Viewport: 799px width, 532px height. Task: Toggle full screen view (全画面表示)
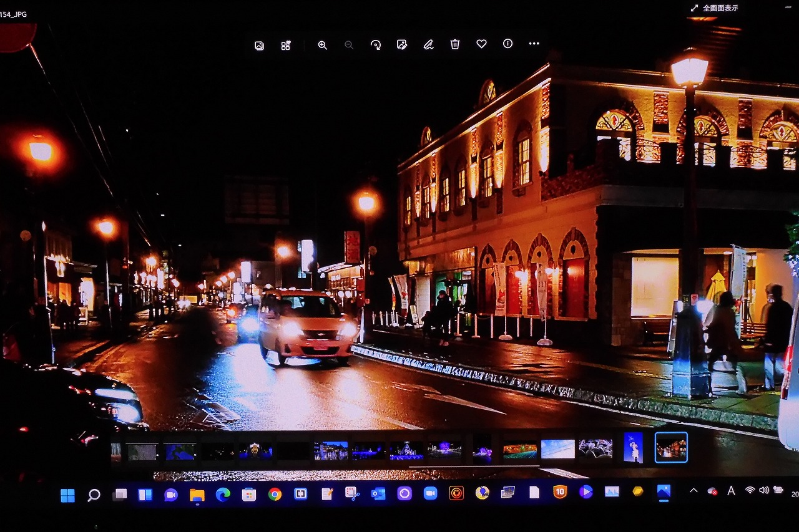[x=714, y=8]
